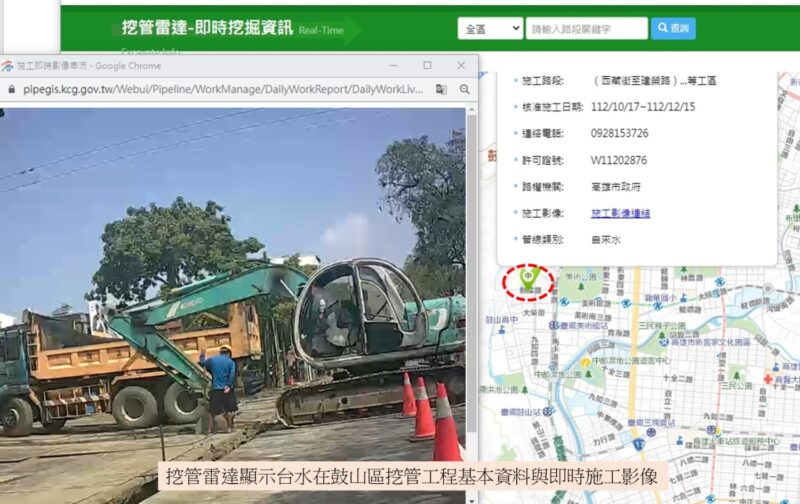Maximize the popup Chrome window
The image size is (800, 504).
(x=428, y=65)
